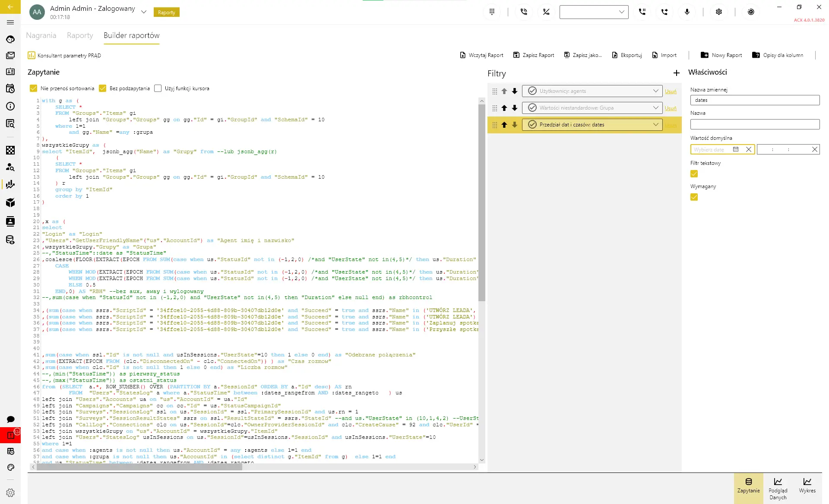Click the microphone mute icon
This screenshot has width=829, height=504.
coord(687,12)
